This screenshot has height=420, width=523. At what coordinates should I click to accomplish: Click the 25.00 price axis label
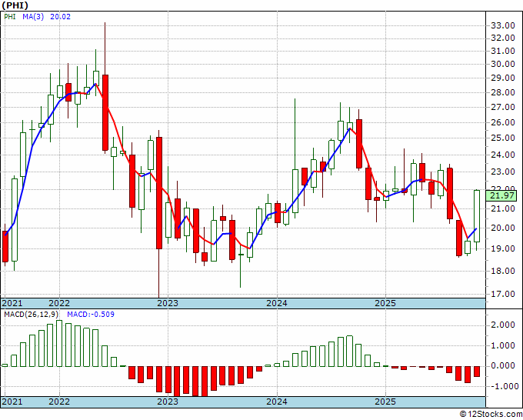pyautogui.click(x=503, y=138)
